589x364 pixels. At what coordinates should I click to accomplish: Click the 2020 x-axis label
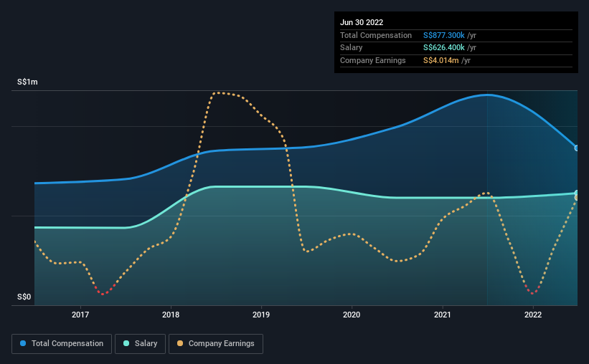(x=352, y=315)
